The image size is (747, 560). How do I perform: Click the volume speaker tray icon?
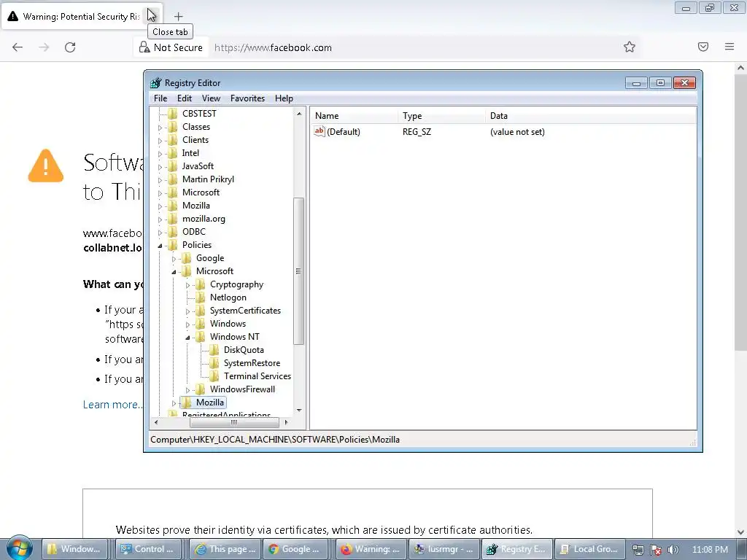pos(673,550)
